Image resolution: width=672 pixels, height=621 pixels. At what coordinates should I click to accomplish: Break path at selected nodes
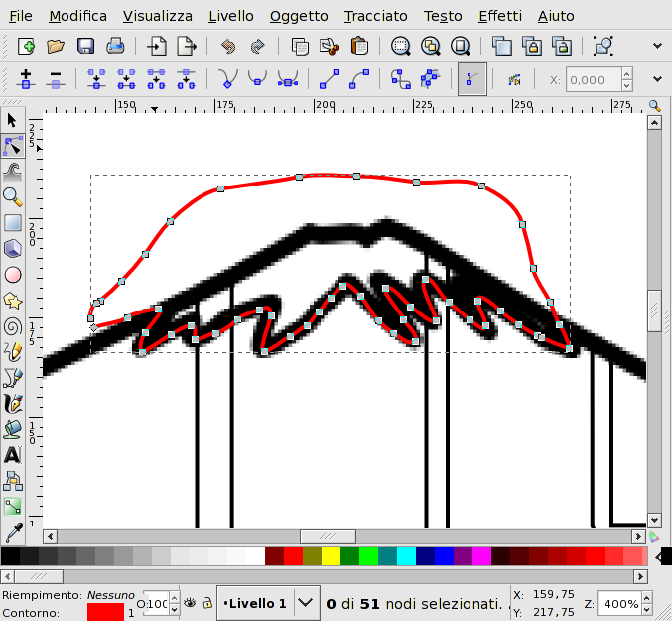click(x=126, y=79)
